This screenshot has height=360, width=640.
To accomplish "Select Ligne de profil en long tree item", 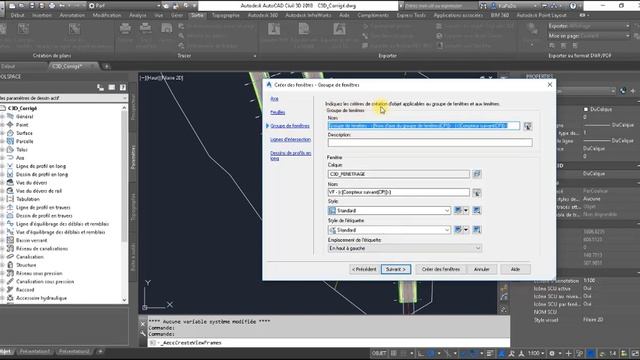I will 41,166.
